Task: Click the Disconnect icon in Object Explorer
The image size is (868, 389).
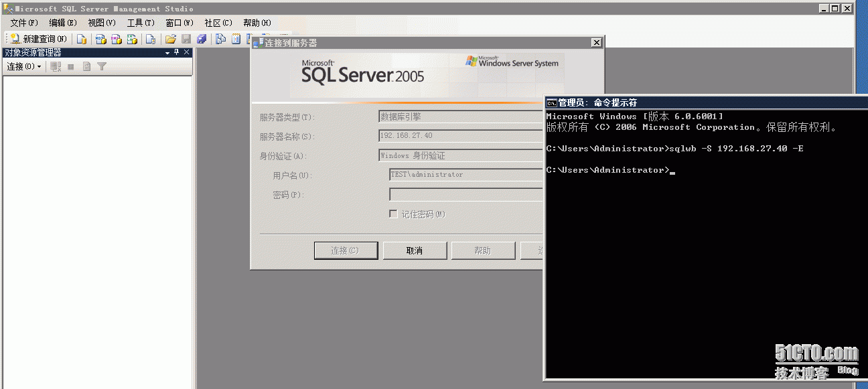Action: click(x=56, y=66)
